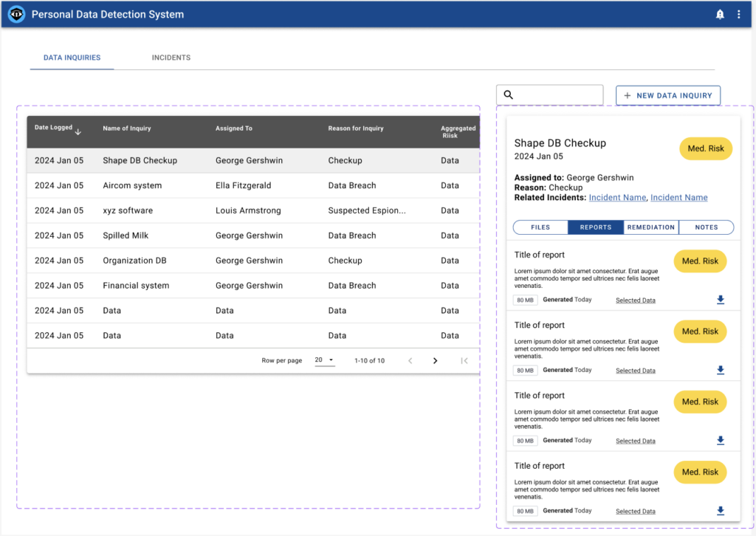Go to next page of table
The height and width of the screenshot is (536, 756).
click(x=435, y=360)
